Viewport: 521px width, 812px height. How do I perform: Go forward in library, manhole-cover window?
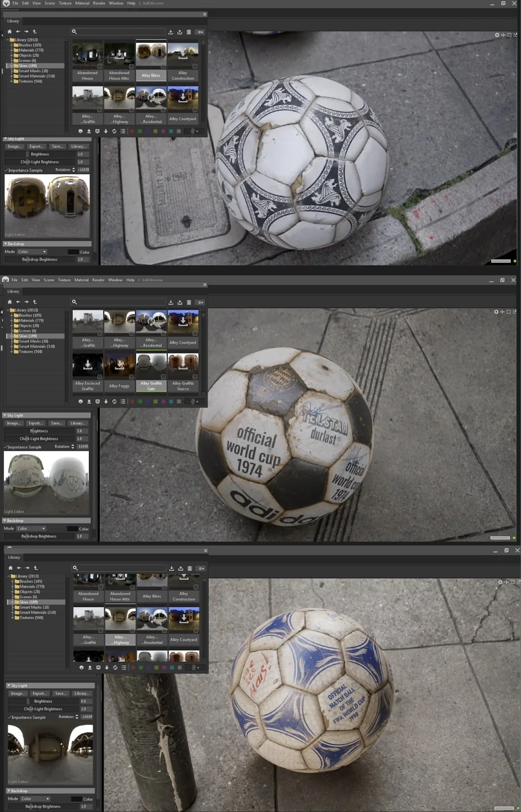(26, 31)
